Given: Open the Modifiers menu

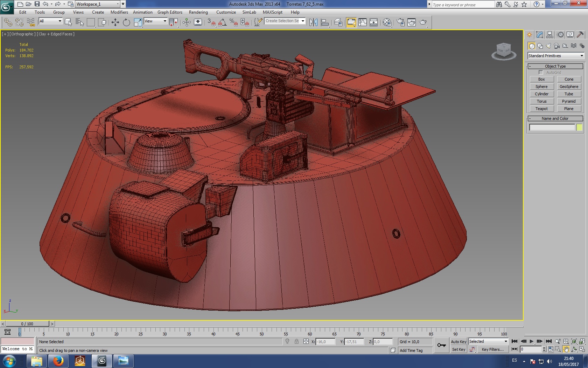Looking at the screenshot, I should [x=119, y=12].
